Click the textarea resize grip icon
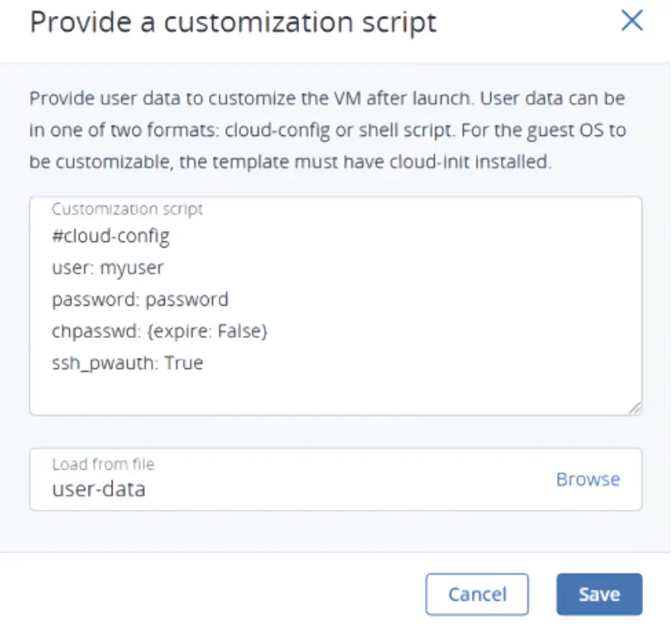Viewport: 672px width, 633px height. (636, 409)
